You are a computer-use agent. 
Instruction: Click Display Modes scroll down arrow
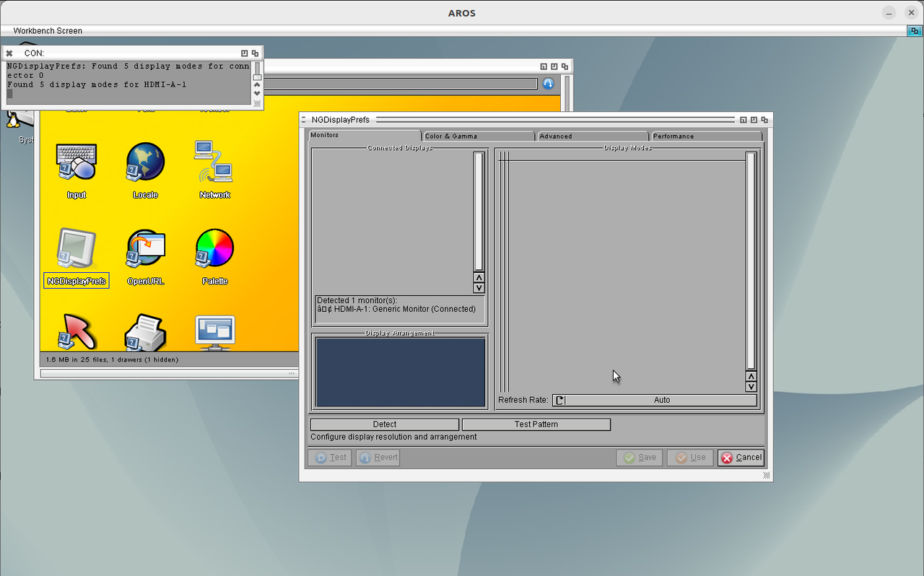tap(751, 387)
